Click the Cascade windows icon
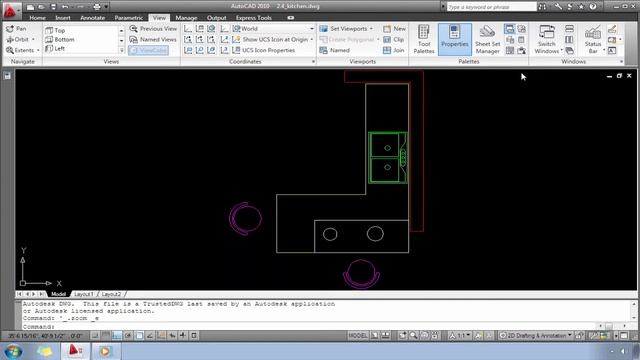Screen dimensions: 640x360 click(569, 51)
